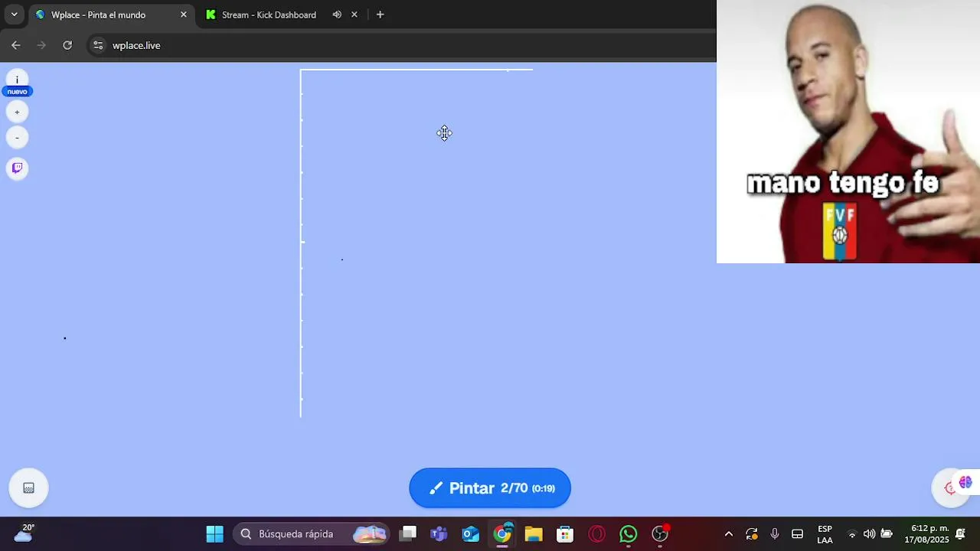Click the sync refresh tray icon
The image size is (980, 551).
(x=752, y=534)
